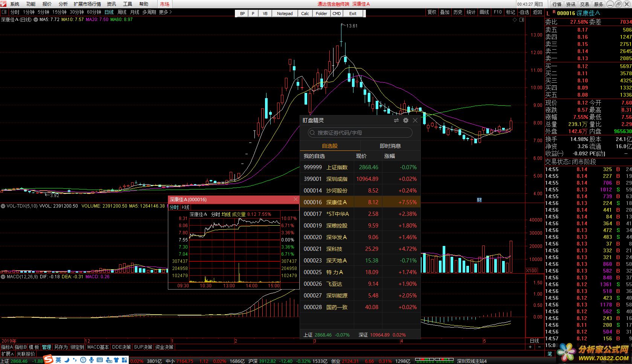
Task: Click the small square icon left of 分时
Action: pyautogui.click(x=4, y=12)
